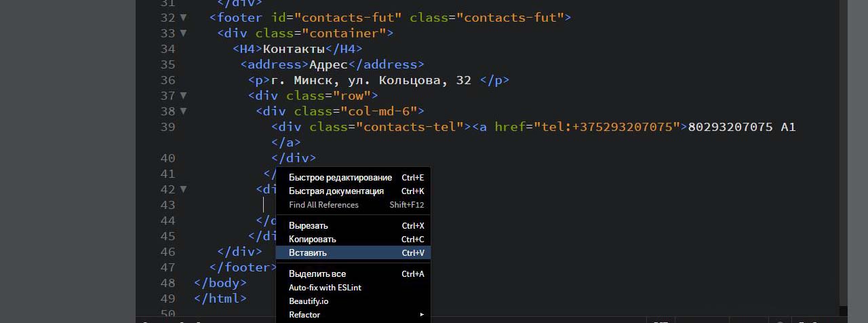Click Выделить все in context menu

(x=317, y=274)
